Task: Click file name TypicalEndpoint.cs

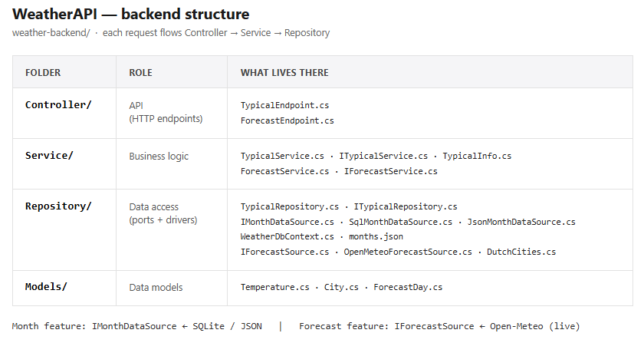Action: coord(284,105)
